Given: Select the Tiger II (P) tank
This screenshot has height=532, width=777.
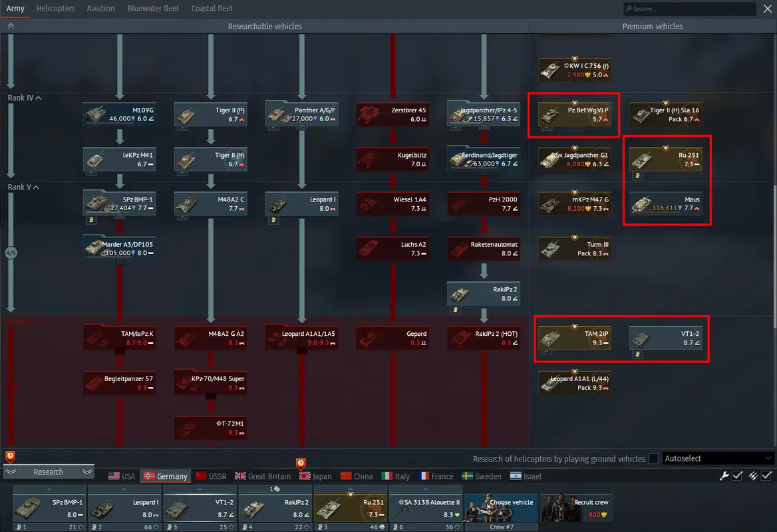Looking at the screenshot, I should coord(210,114).
